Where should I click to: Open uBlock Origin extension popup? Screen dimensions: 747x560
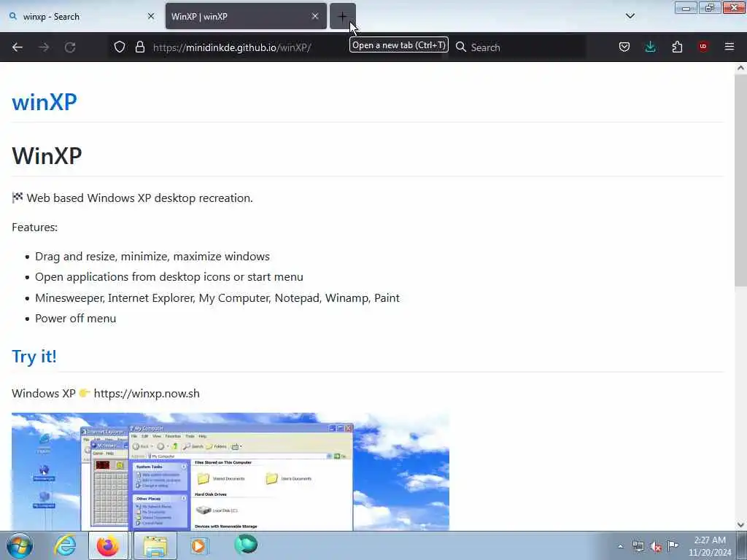point(703,47)
